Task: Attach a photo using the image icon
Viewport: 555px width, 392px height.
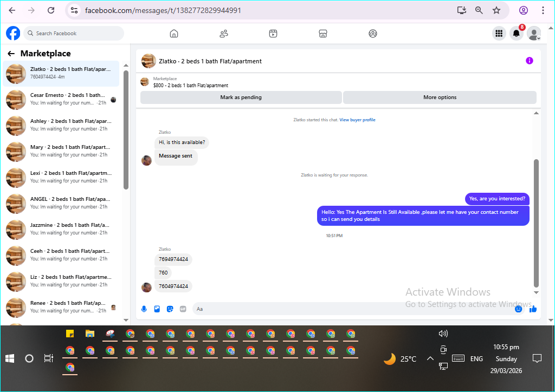Action: pos(157,309)
